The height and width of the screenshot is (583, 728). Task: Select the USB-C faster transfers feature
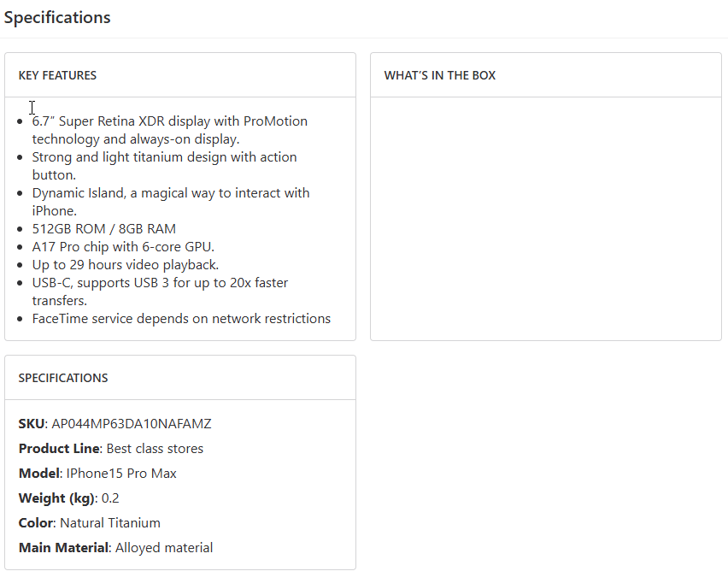(x=160, y=283)
